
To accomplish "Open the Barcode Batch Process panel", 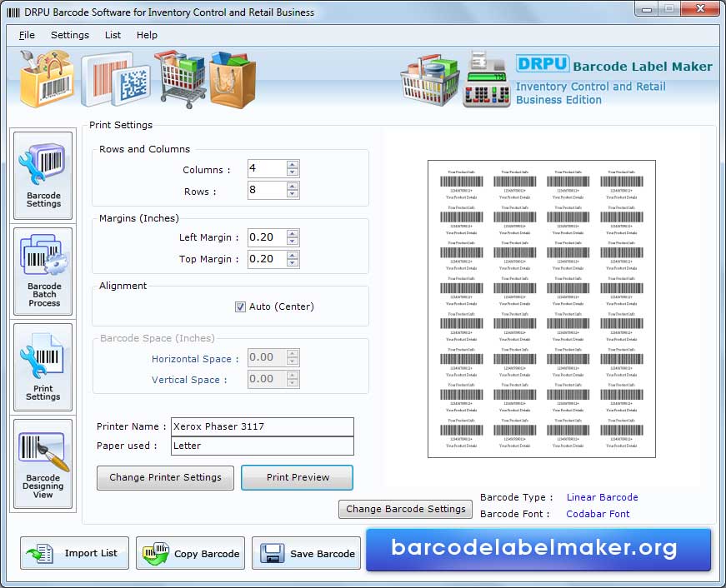I will point(43,272).
